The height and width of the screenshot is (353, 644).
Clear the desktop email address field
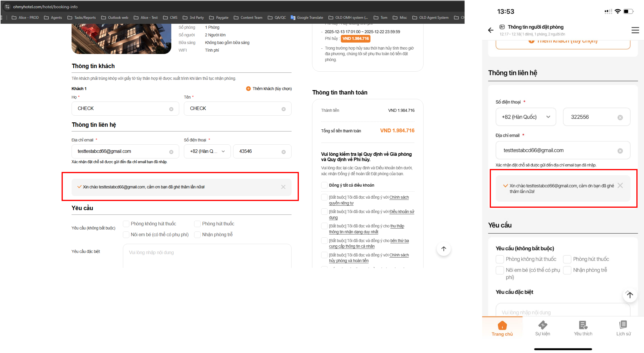[171, 152]
